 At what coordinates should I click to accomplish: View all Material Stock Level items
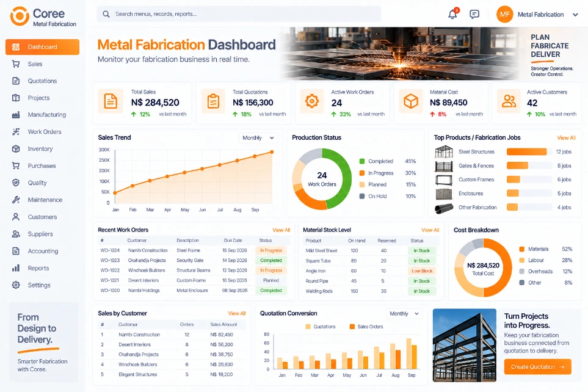[x=430, y=230]
